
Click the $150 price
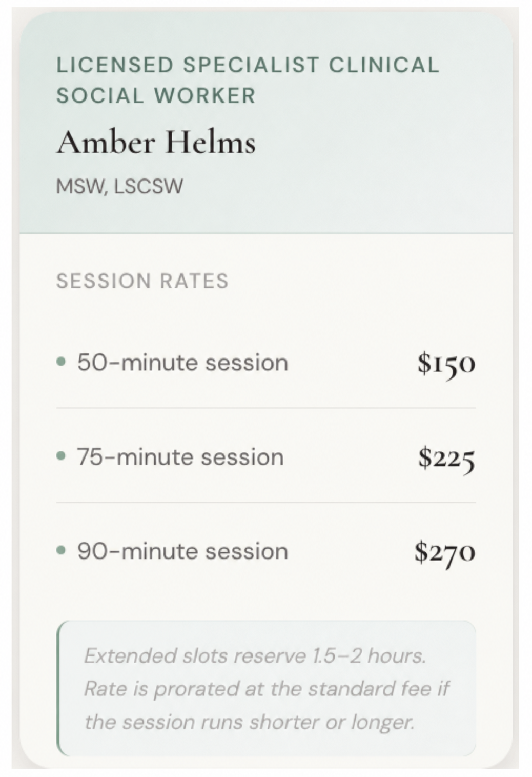(446, 364)
